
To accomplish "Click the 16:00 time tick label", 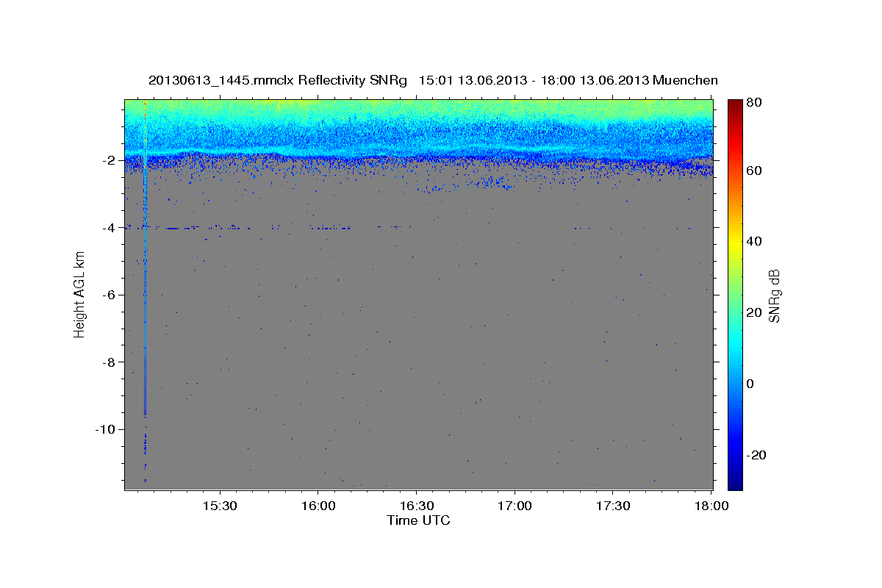I will point(318,506).
